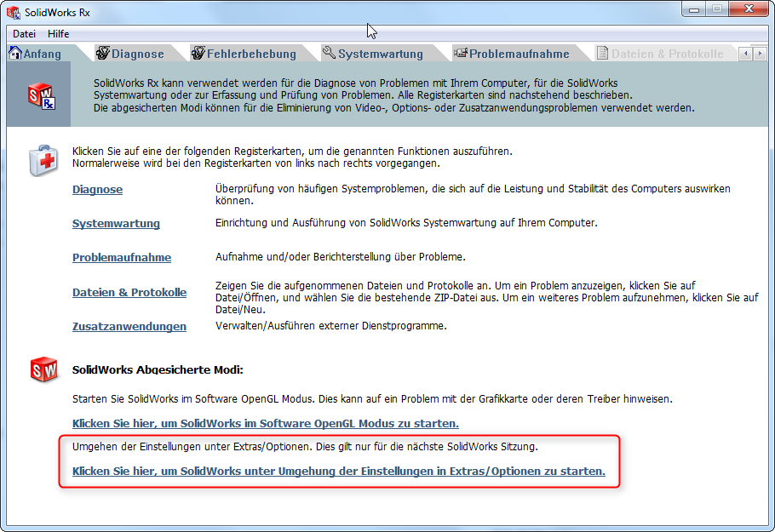Click the 'SolidWorks Abgesicherte Modi:' heading
This screenshot has height=532, width=775.
pyautogui.click(x=158, y=369)
